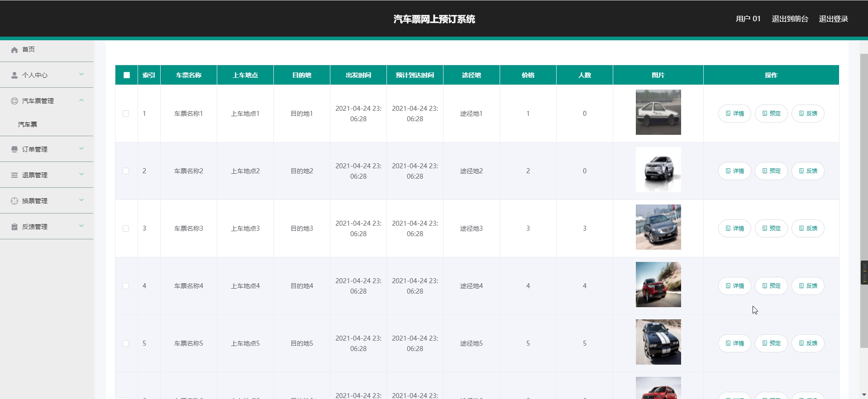This screenshot has width=868, height=399.
Task: Click the home icon beside 首页
Action: coord(14,50)
